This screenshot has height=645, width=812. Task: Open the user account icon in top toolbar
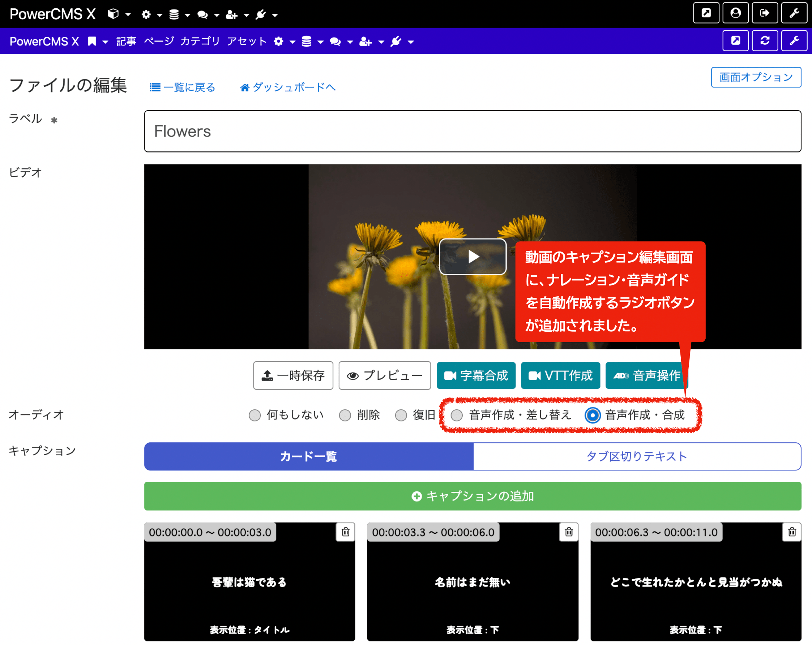pyautogui.click(x=735, y=13)
